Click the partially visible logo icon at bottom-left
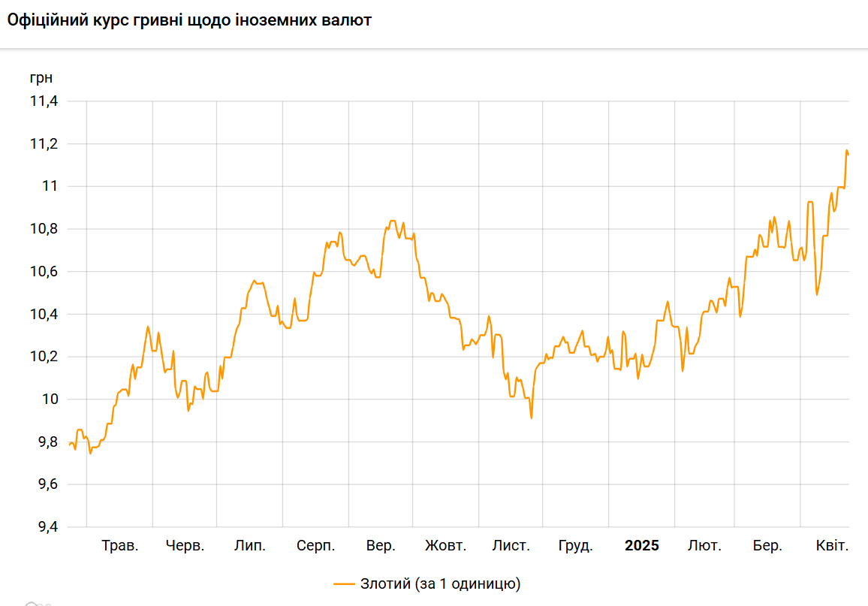 [x=32, y=604]
